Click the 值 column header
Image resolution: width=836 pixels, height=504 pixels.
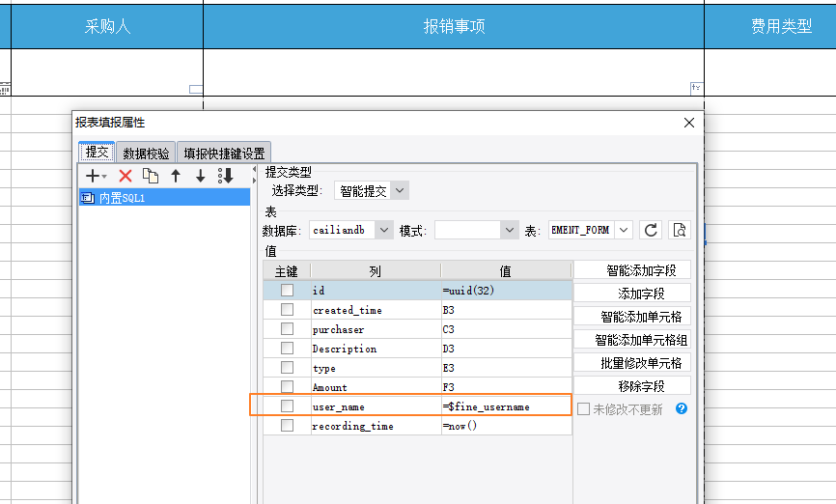(506, 271)
